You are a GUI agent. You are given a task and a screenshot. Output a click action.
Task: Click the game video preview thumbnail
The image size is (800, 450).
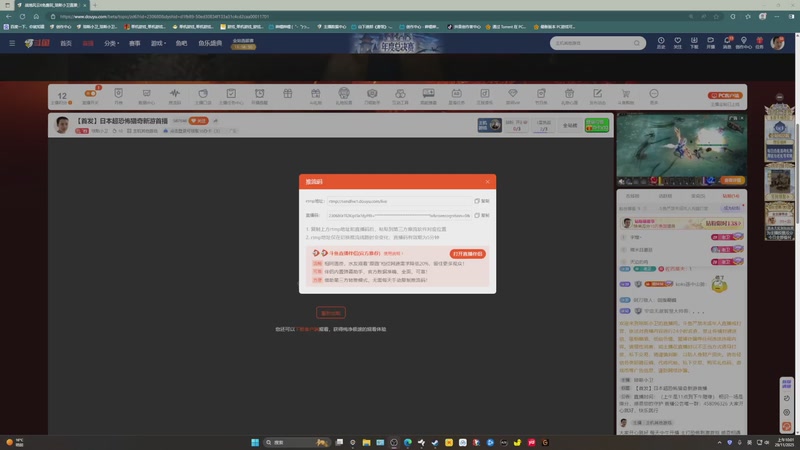point(682,149)
